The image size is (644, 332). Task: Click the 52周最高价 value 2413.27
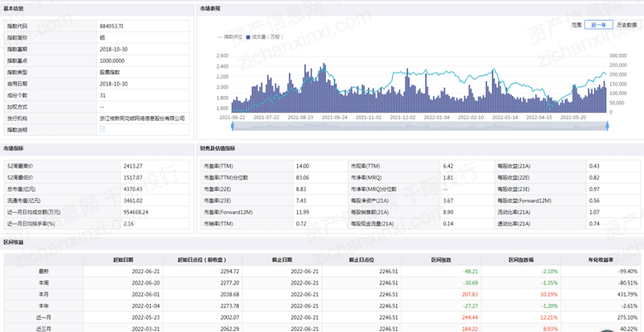[132, 166]
